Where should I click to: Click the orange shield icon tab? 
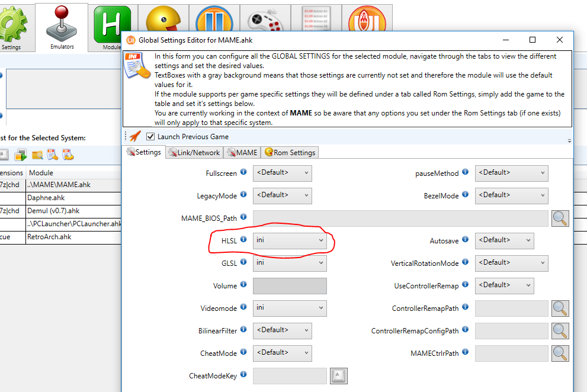tap(367, 19)
